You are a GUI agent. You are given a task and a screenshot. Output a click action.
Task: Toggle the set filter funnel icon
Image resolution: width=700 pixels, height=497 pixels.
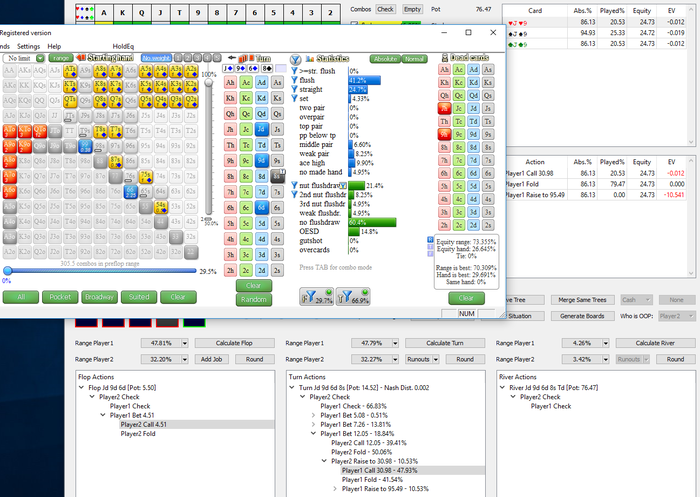click(294, 98)
